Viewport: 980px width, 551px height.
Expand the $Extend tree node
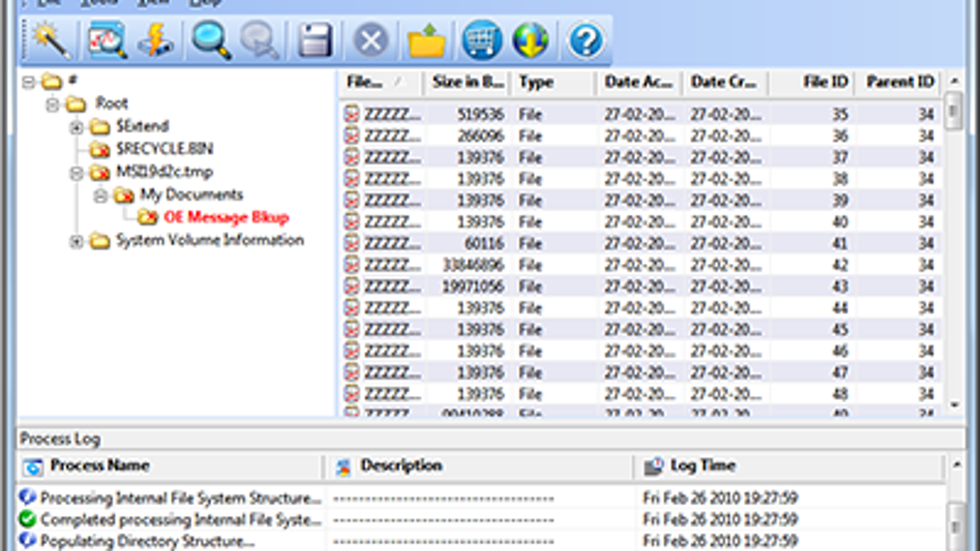tap(76, 127)
